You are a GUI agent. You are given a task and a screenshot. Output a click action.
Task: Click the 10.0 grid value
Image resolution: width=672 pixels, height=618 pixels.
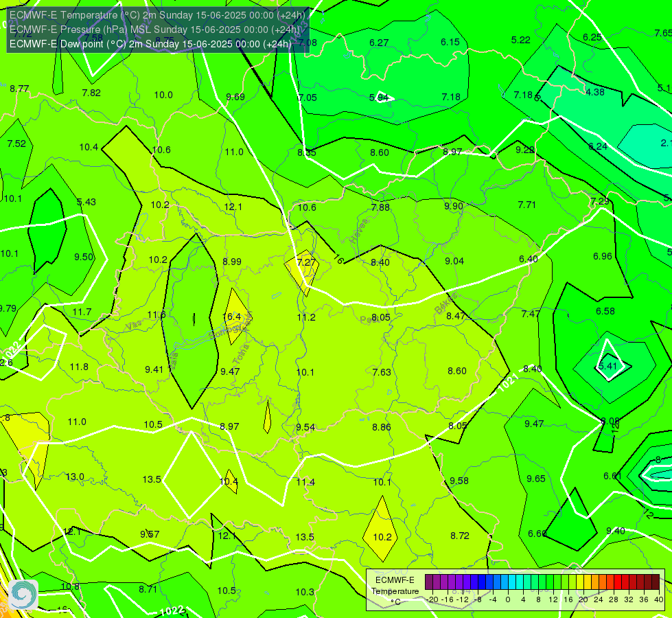pos(163,95)
